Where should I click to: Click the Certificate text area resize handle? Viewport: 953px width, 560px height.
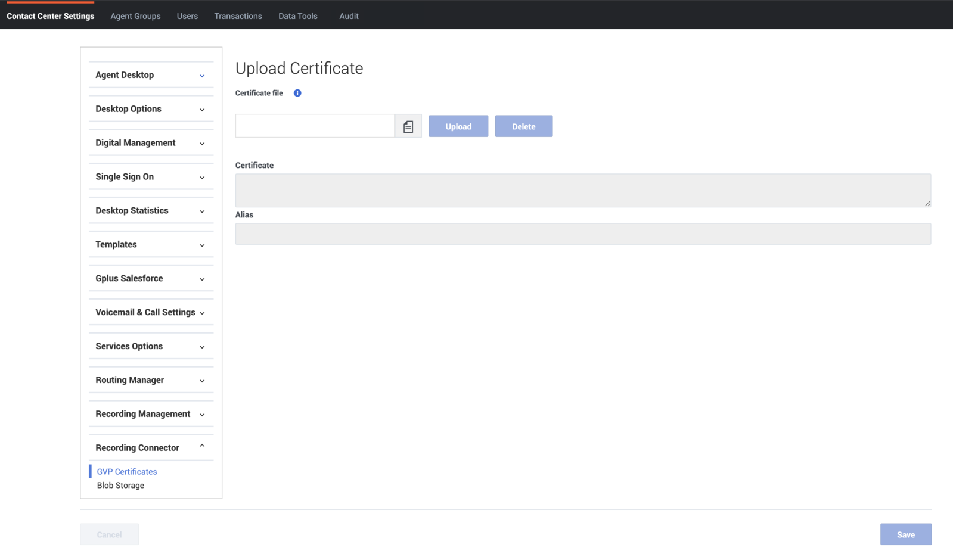point(927,204)
